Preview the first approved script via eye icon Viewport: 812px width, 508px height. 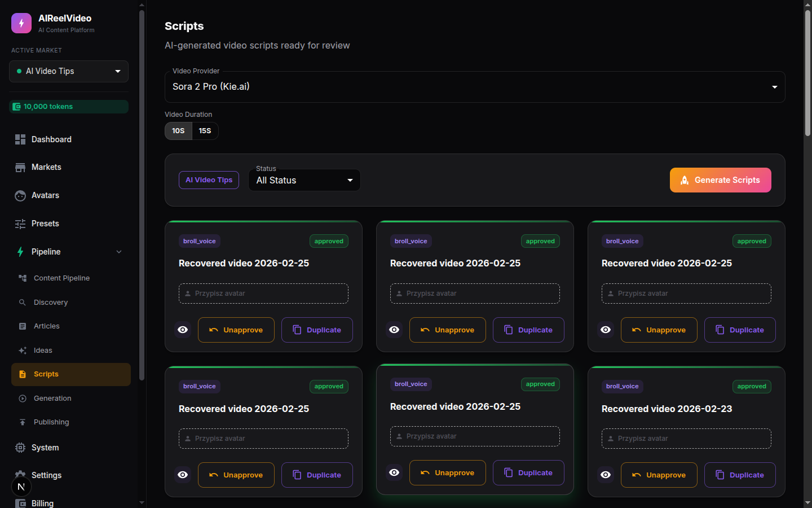point(183,330)
